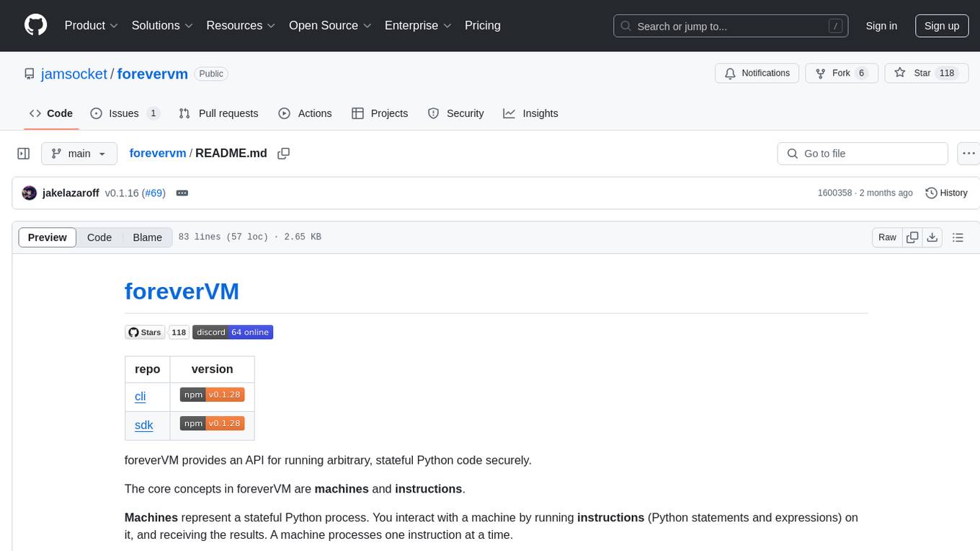The height and width of the screenshot is (551, 980).
Task: Open commit 1600358
Action: pyautogui.click(x=834, y=193)
